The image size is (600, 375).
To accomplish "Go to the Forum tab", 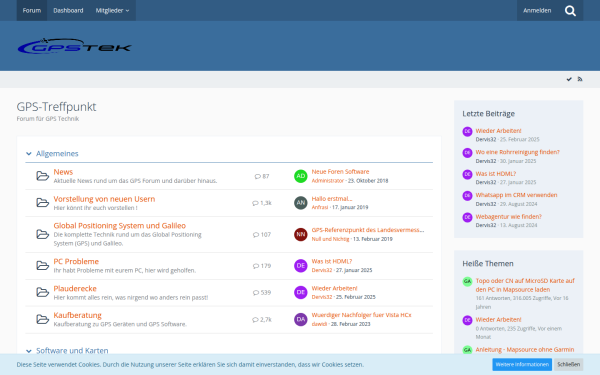I will (x=32, y=11).
